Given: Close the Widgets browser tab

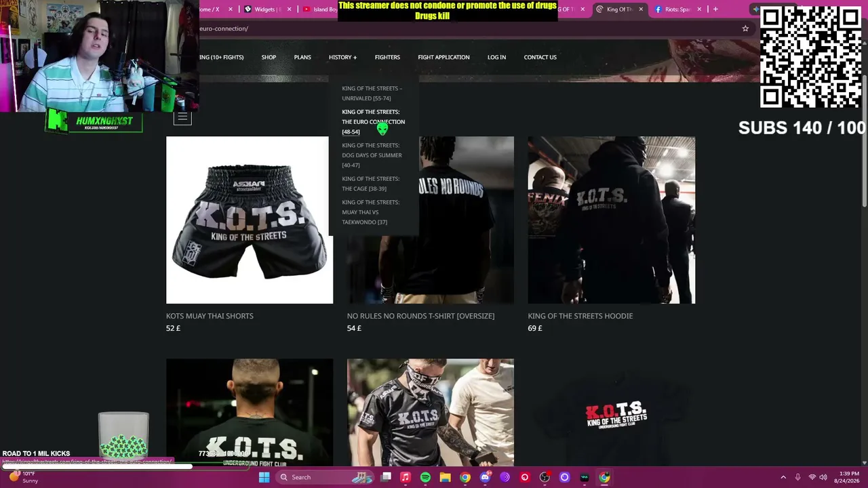Looking at the screenshot, I should tap(290, 9).
